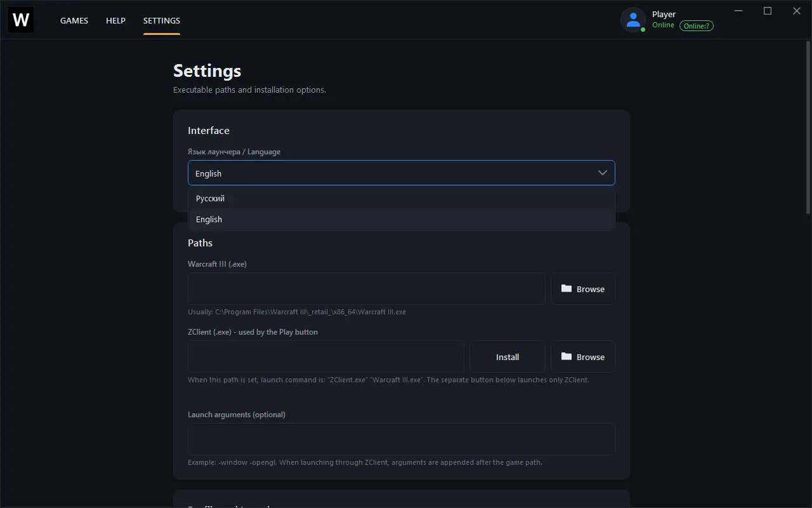Viewport: 812px width, 508px height.
Task: Click the vertical scrollbar thumb
Action: coord(808,127)
